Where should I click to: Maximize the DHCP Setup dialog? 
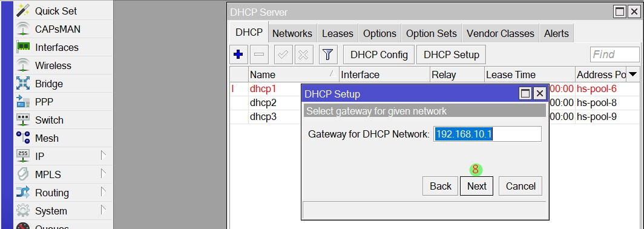(525, 94)
